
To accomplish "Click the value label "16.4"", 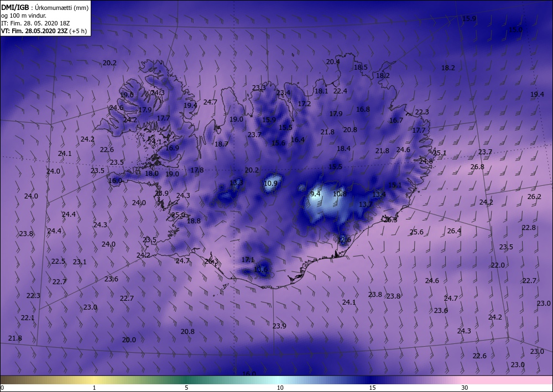I will point(298,140).
